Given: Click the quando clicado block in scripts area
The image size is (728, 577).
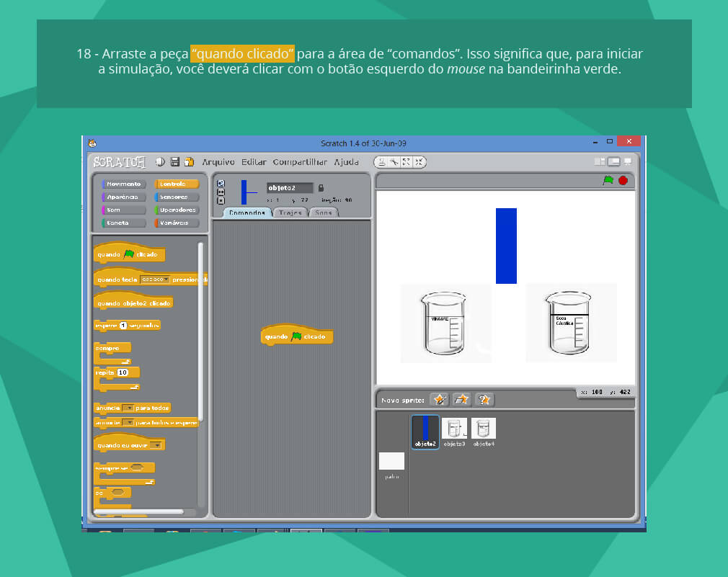Looking at the screenshot, I should (x=297, y=334).
